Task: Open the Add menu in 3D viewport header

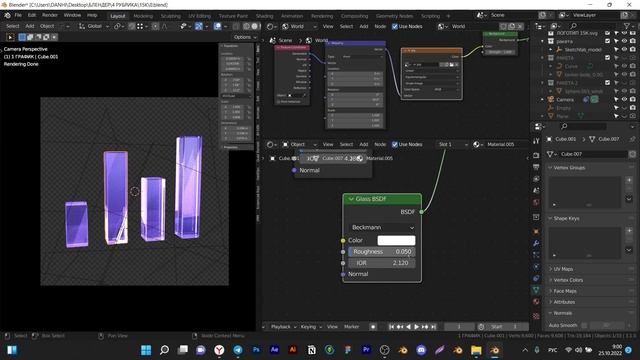Action: [30, 26]
